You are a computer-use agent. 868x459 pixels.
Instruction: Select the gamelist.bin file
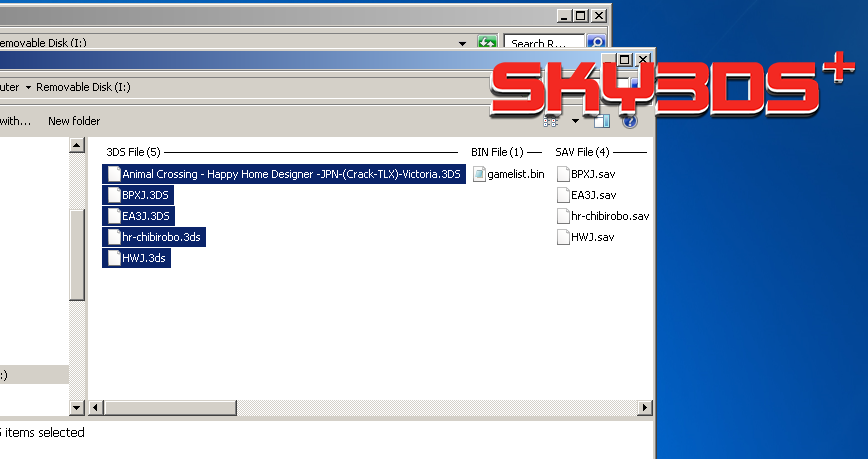(x=509, y=174)
